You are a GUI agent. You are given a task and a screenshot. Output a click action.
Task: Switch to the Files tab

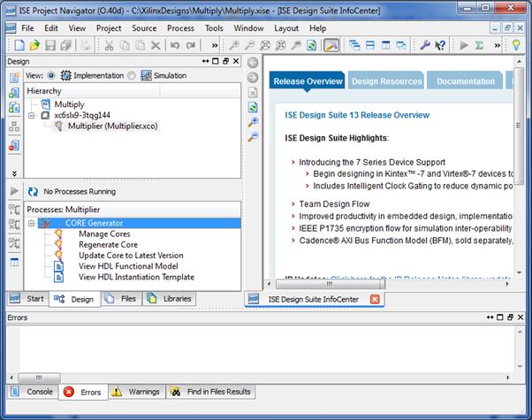121,299
